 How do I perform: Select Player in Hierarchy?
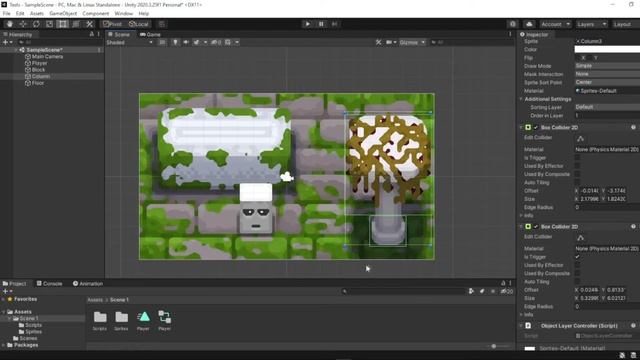click(40, 63)
